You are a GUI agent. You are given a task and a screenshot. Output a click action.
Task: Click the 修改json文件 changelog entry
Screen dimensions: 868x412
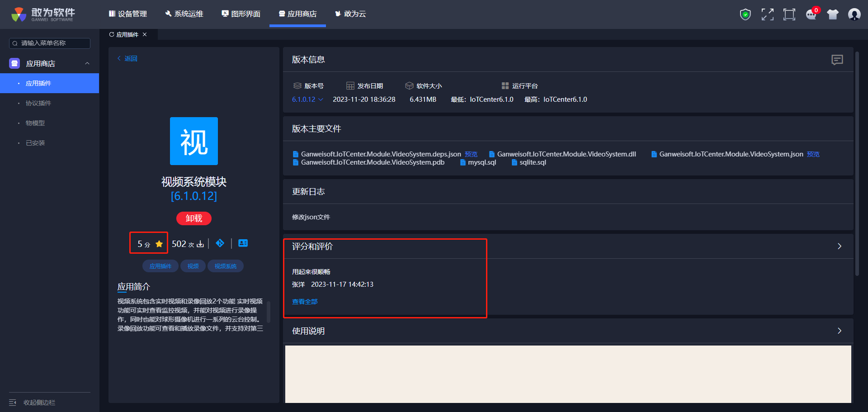coord(311,217)
